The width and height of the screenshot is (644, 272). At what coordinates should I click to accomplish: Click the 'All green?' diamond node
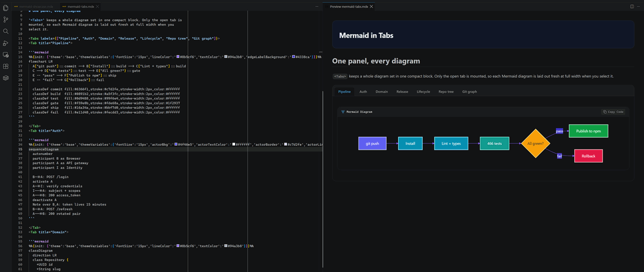point(535,144)
